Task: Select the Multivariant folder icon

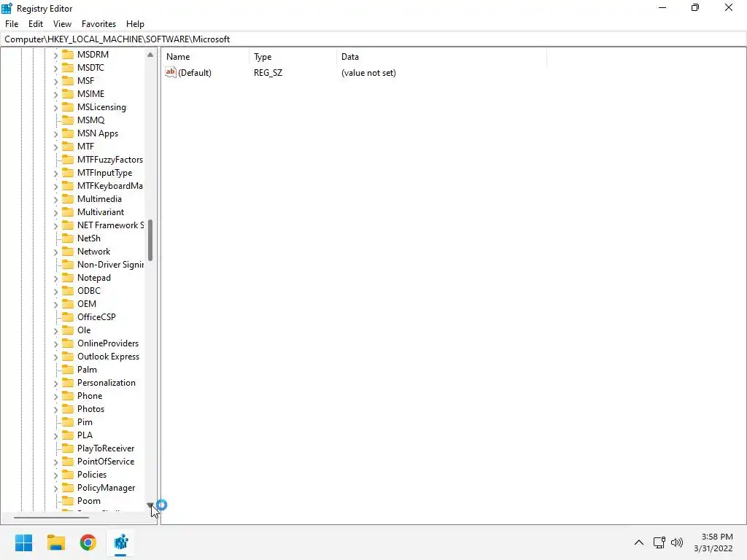Action: [x=68, y=212]
